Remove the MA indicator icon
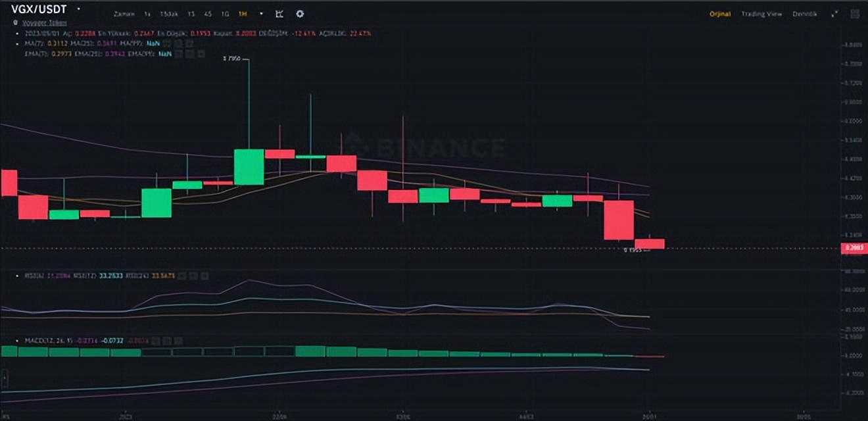 [x=189, y=43]
